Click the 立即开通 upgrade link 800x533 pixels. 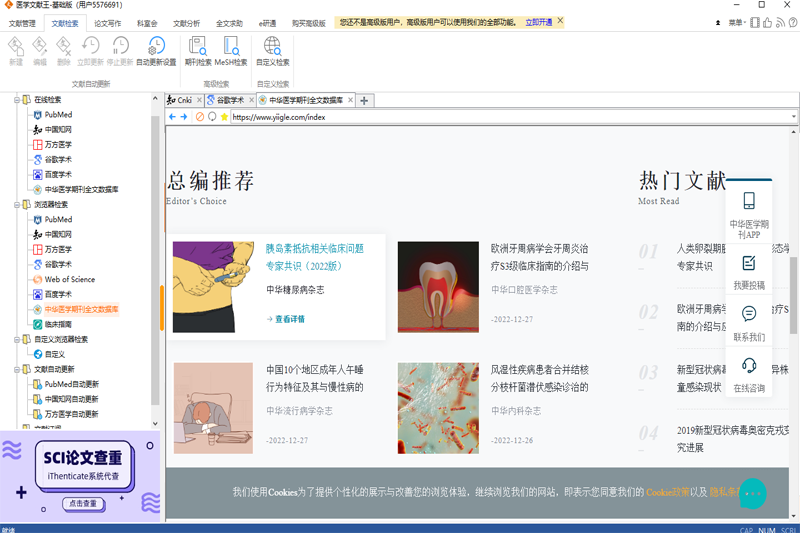point(538,21)
